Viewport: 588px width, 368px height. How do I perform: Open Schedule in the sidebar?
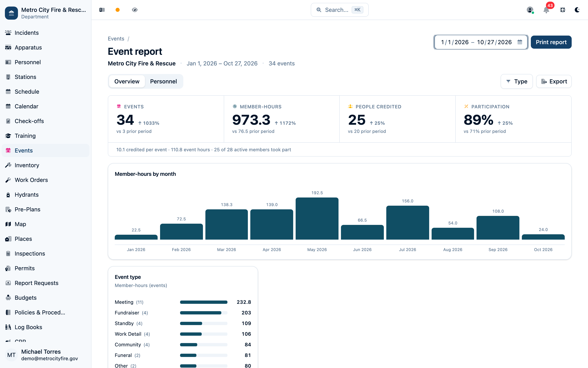click(46, 92)
